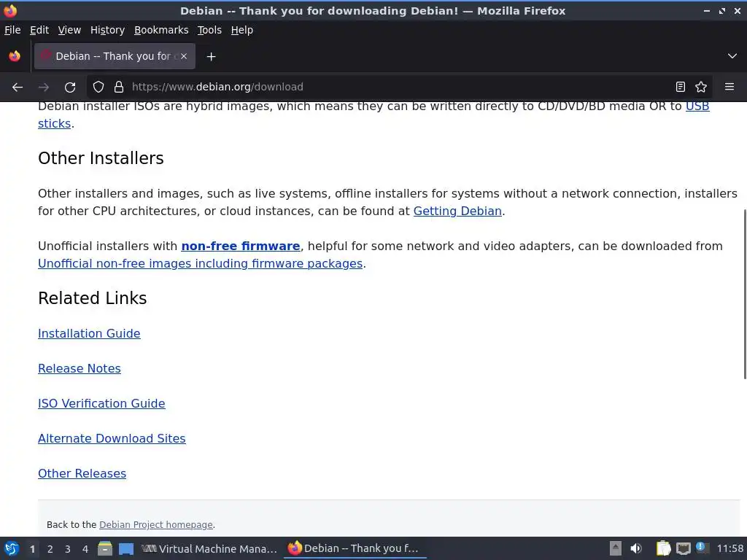Click the Related Links heading
This screenshot has height=560, width=747.
coord(93,298)
